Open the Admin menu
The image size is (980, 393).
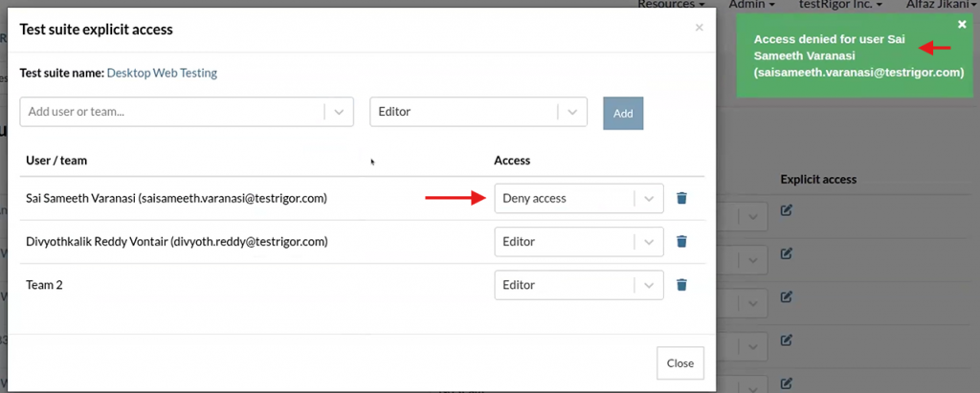point(751,5)
